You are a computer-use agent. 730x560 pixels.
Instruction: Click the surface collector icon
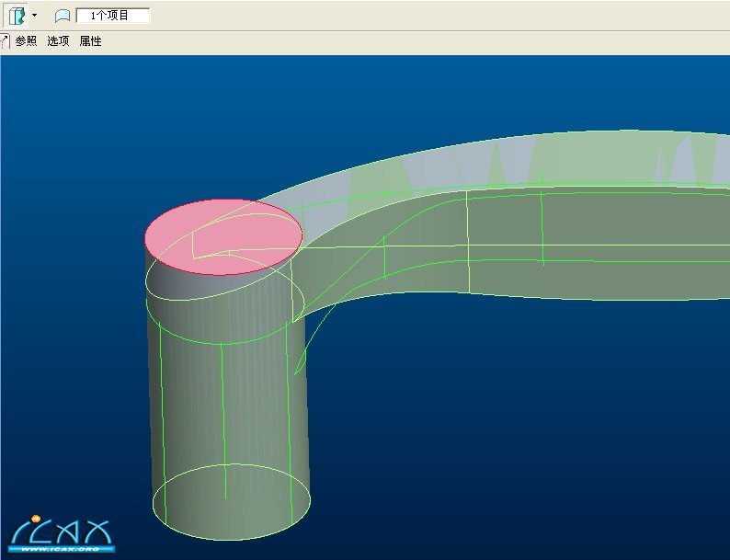point(62,16)
